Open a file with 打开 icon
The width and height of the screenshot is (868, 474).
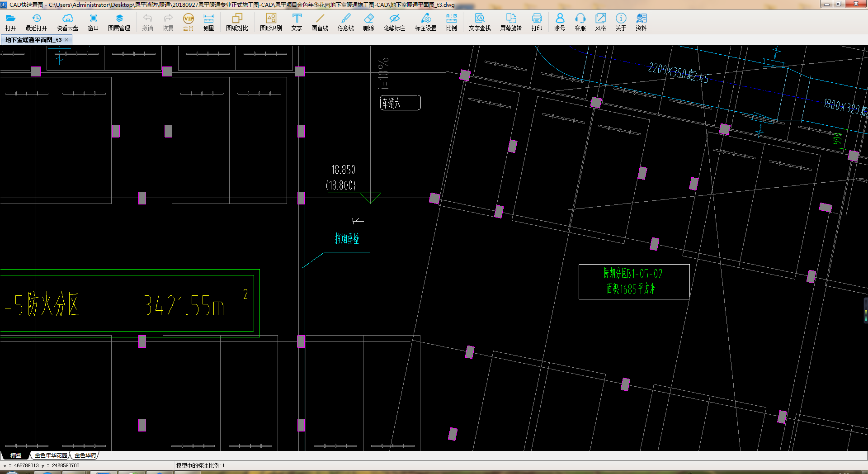pos(10,22)
